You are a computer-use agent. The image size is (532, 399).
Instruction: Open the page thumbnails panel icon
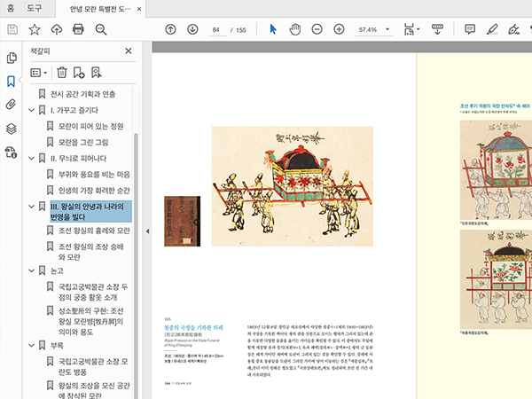pyautogui.click(x=12, y=58)
